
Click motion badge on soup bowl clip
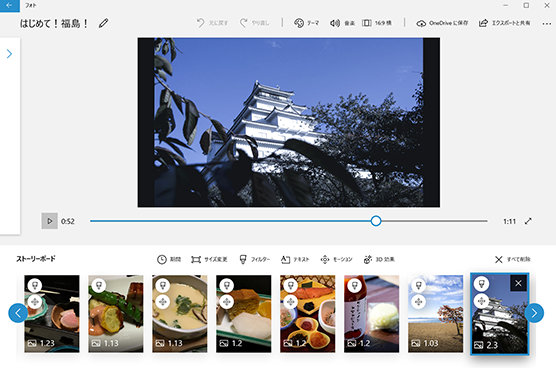point(163,302)
